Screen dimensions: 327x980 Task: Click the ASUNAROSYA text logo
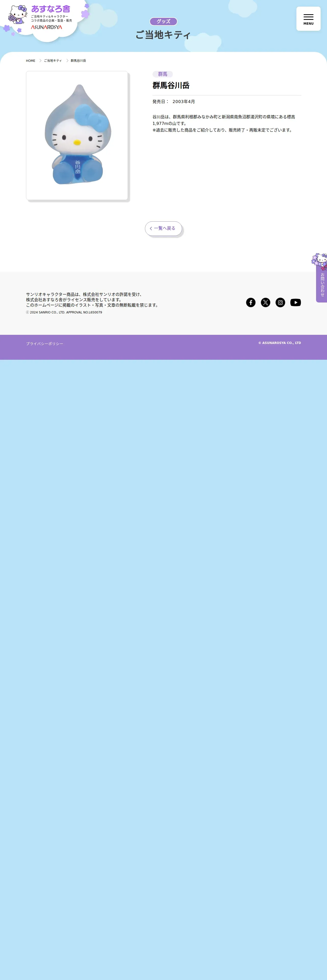click(x=46, y=27)
